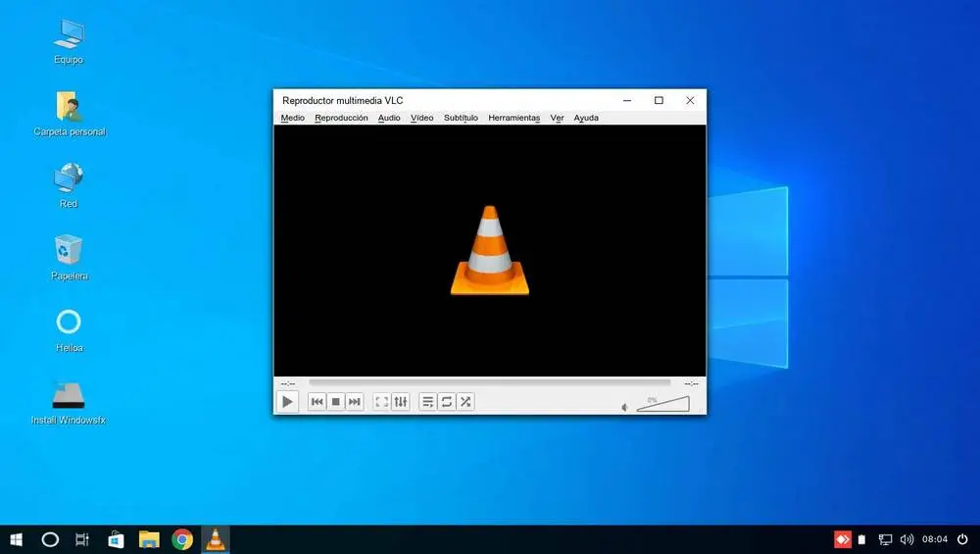The width and height of the screenshot is (980, 554).
Task: Open the network tray icon
Action: pos(885,539)
